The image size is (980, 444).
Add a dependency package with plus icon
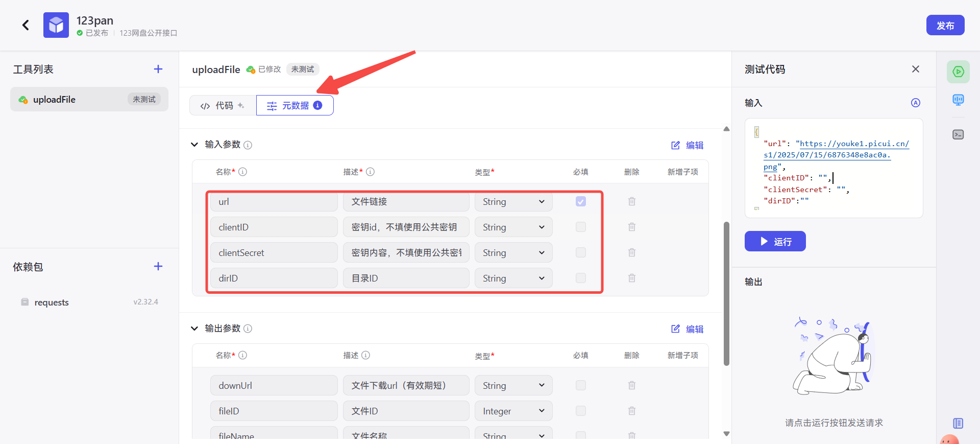(x=158, y=266)
